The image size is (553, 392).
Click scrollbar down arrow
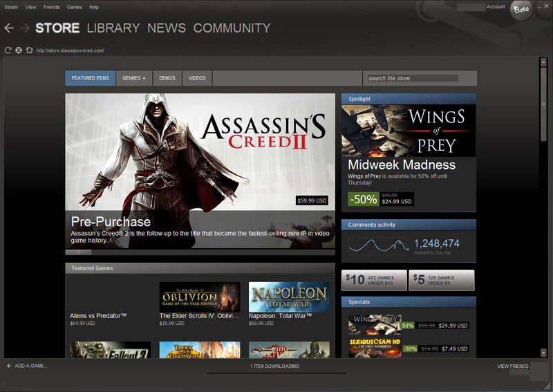543,352
